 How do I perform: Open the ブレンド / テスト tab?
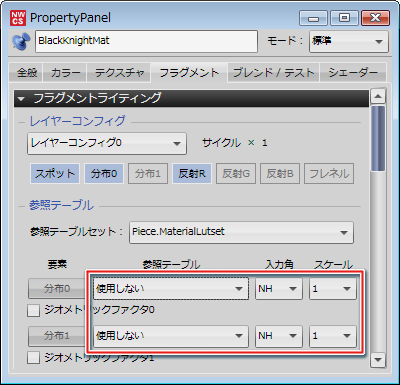coord(273,72)
